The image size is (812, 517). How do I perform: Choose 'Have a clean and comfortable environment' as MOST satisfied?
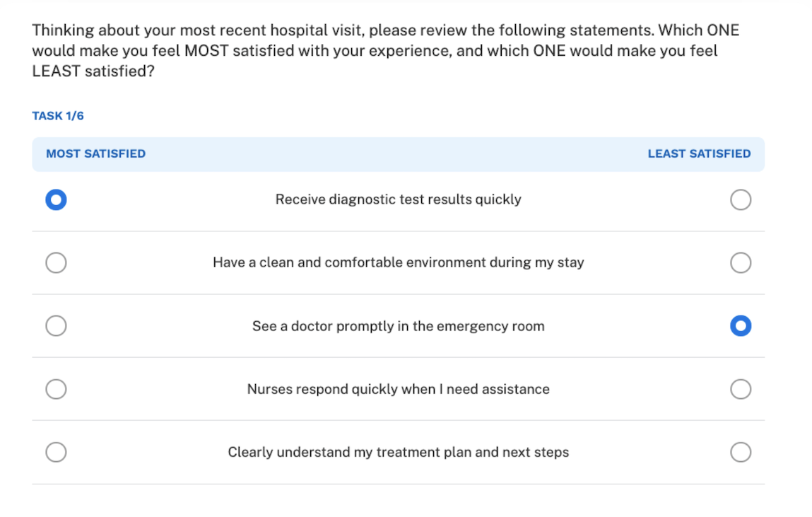[x=56, y=262]
